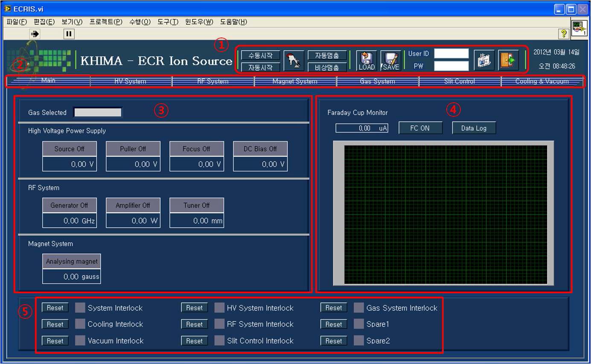Toggle the Generator Off button
The height and width of the screenshot is (364, 591).
(x=70, y=205)
